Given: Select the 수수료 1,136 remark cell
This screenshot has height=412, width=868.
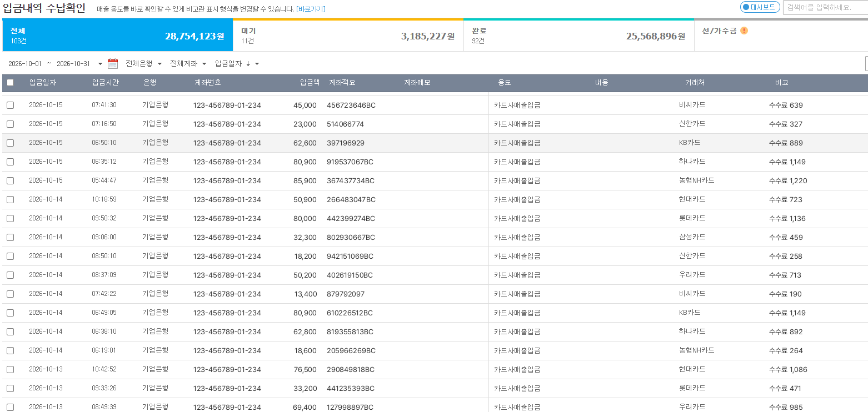Looking at the screenshot, I should pos(787,218).
